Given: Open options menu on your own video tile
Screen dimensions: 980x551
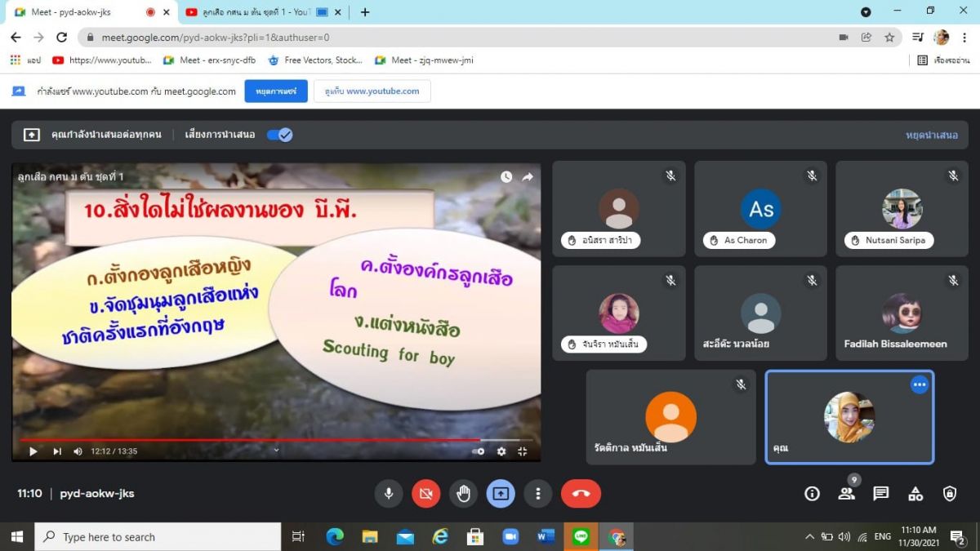Looking at the screenshot, I should coord(920,384).
